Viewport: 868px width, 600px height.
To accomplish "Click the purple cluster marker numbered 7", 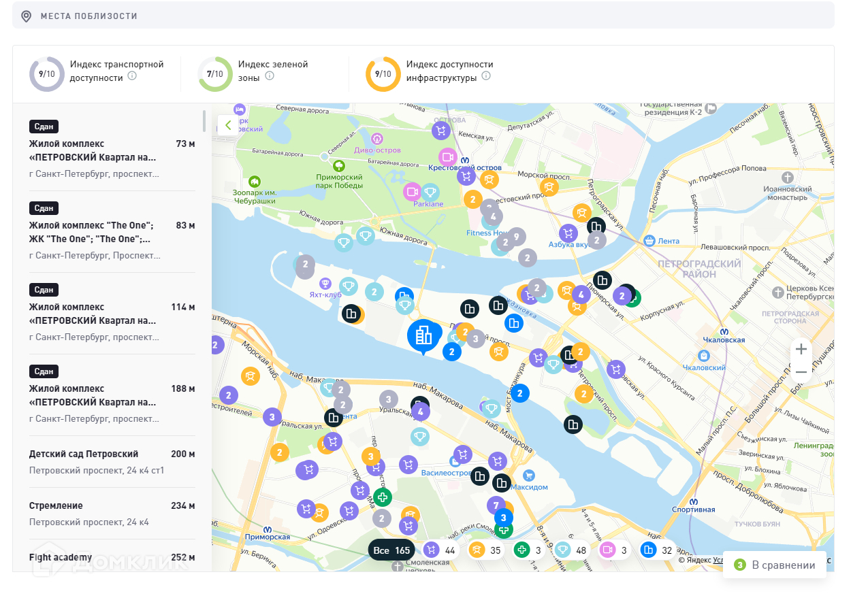I will click(x=496, y=505).
